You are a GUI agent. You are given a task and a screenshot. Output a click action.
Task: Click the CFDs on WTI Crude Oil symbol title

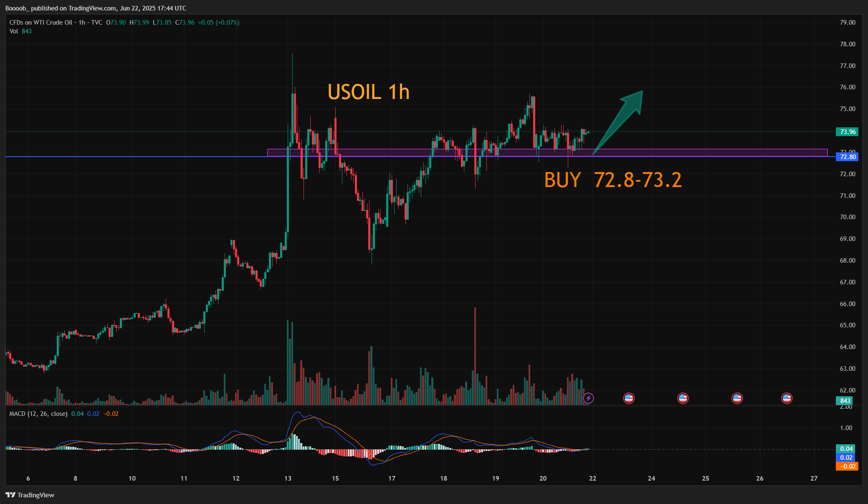click(41, 23)
